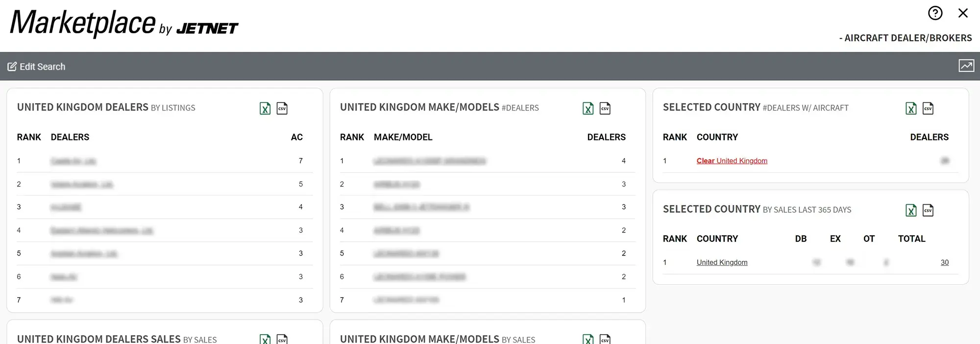Close the Marketplace window with X
The width and height of the screenshot is (980, 344).
coord(963,13)
